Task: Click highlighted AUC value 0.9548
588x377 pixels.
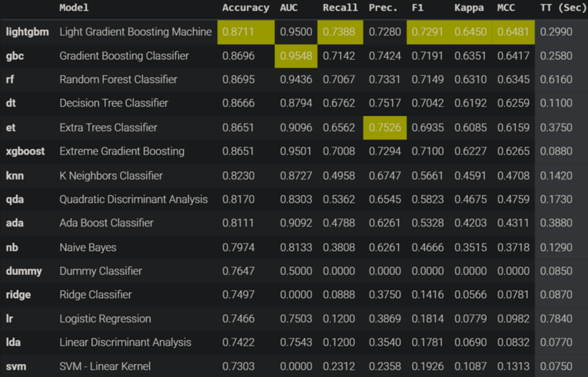Action: pos(296,56)
